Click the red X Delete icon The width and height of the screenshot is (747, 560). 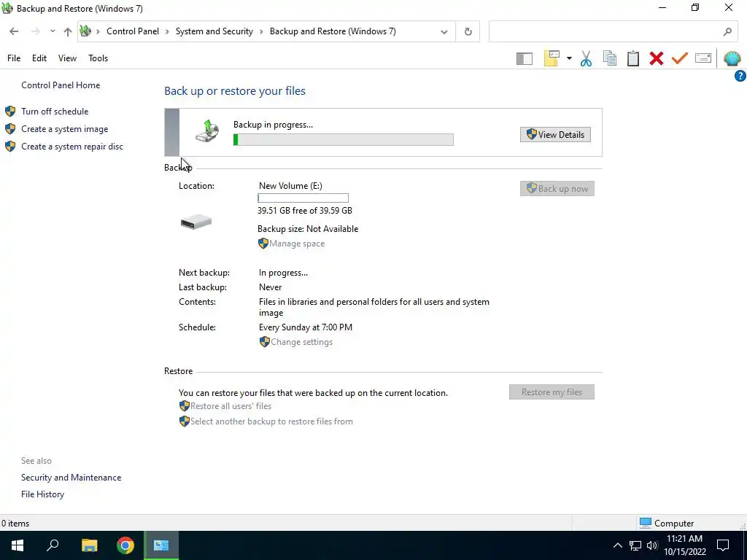click(657, 58)
